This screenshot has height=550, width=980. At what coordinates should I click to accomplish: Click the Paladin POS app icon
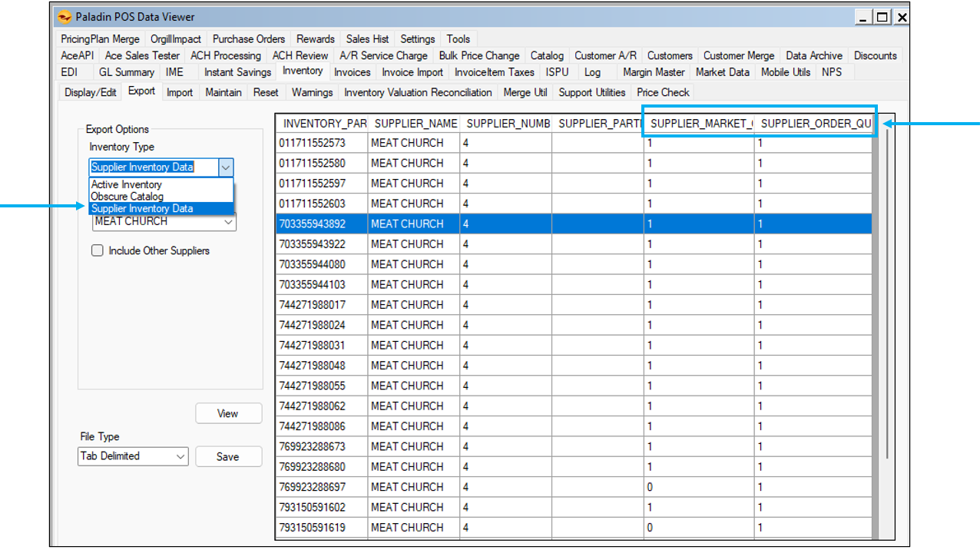click(65, 17)
